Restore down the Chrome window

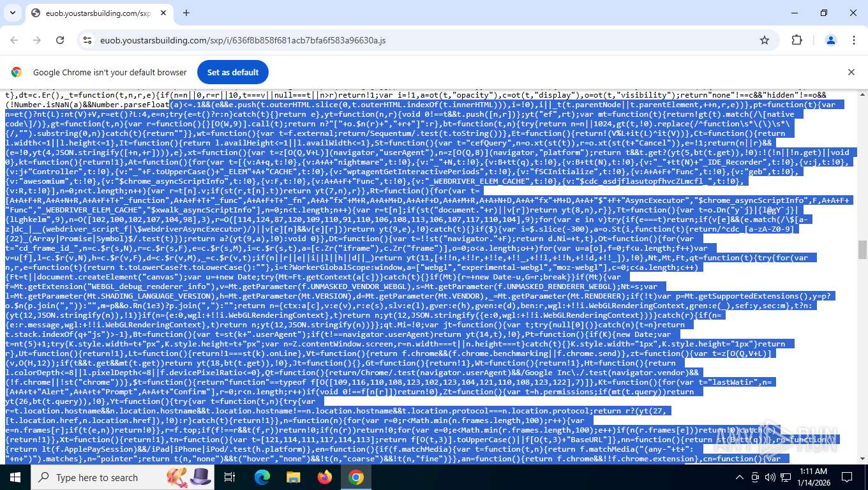pos(824,13)
